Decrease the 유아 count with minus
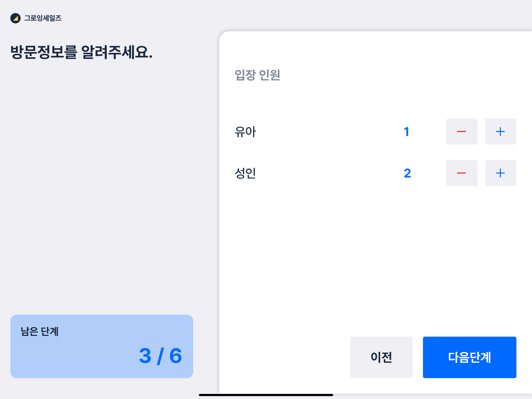The image size is (532, 399). point(462,132)
